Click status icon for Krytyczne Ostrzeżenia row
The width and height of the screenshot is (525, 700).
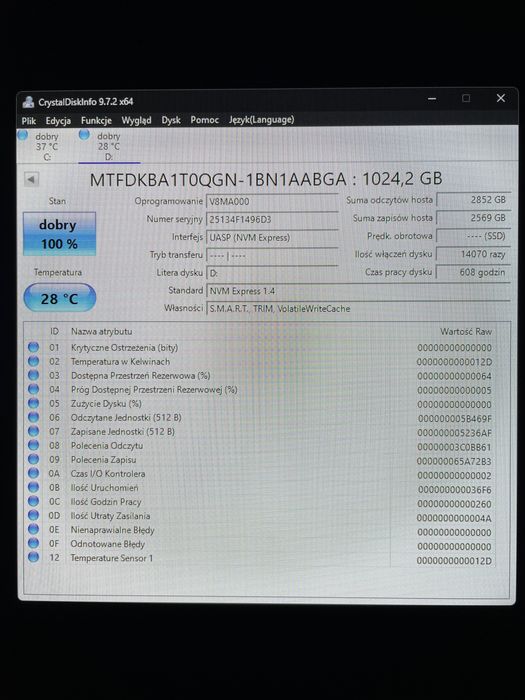click(33, 347)
